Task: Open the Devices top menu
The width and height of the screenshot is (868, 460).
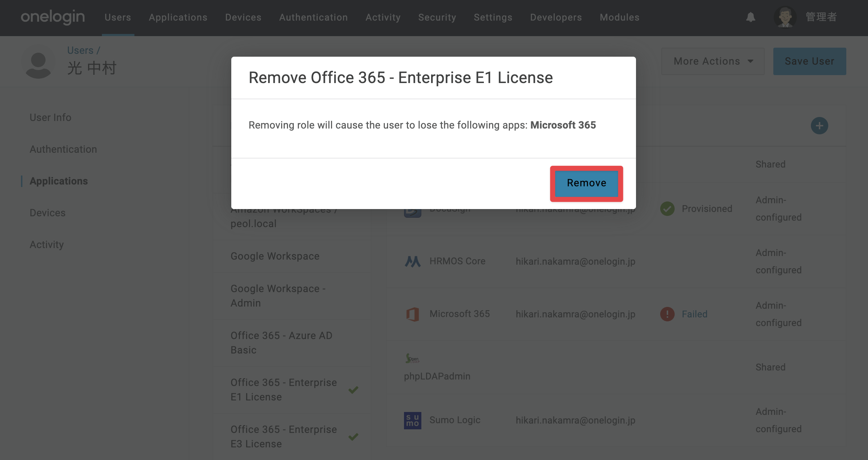Action: 243,17
